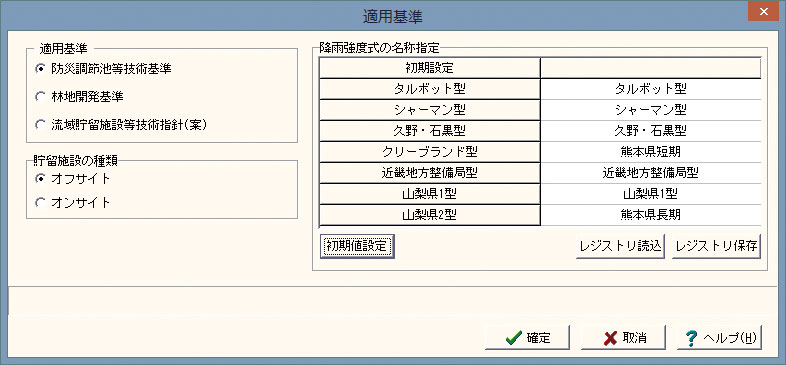Image resolution: width=786 pixels, height=365 pixels.
Task: Cancel with the 取消 button
Action: click(623, 337)
